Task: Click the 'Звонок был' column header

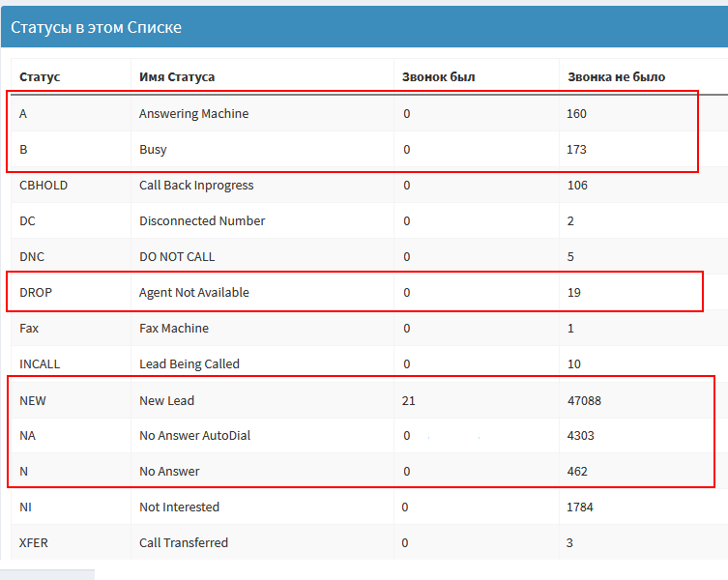Action: coord(439,76)
